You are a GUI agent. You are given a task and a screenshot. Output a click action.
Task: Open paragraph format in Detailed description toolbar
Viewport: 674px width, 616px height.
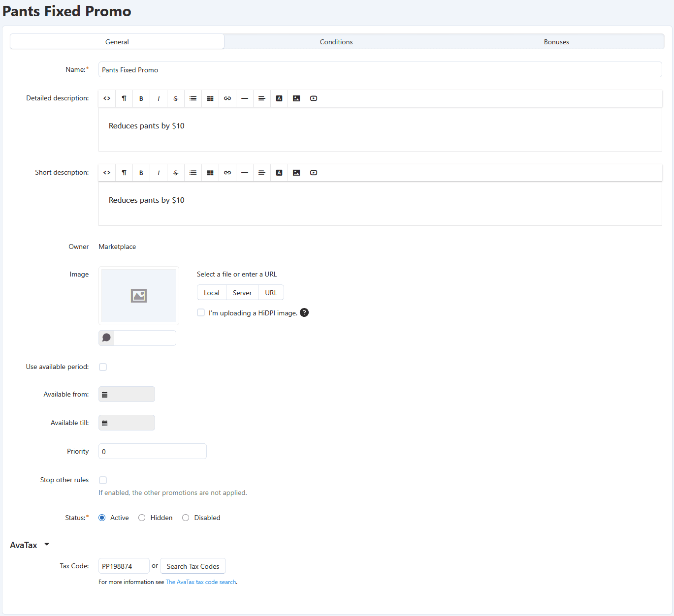[124, 98]
